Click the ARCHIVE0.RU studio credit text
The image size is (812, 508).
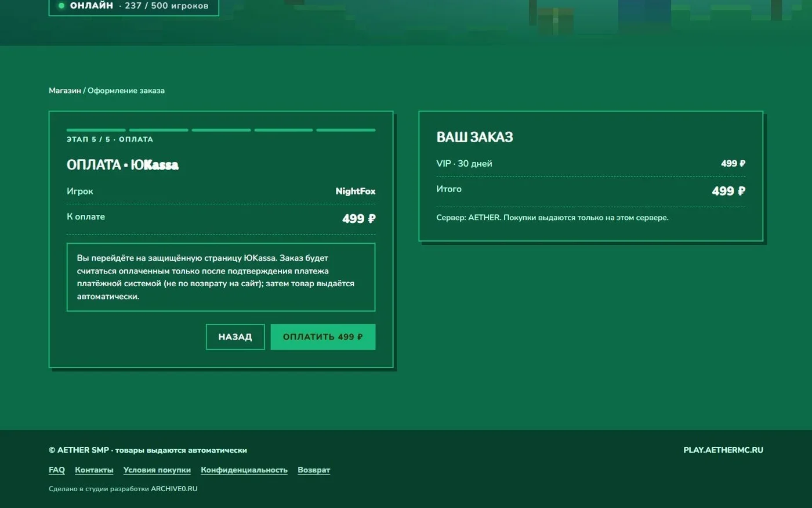point(174,489)
